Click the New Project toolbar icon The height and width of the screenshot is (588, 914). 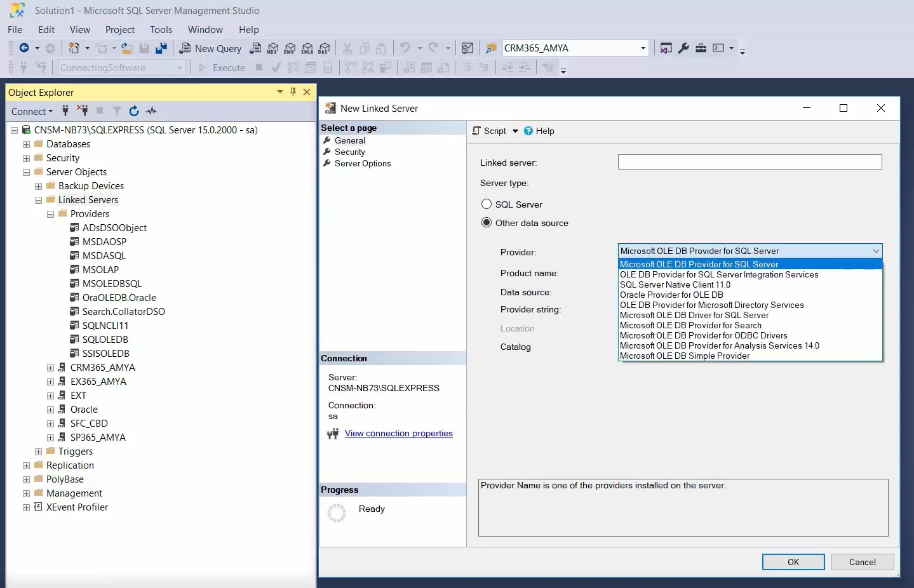pos(74,48)
